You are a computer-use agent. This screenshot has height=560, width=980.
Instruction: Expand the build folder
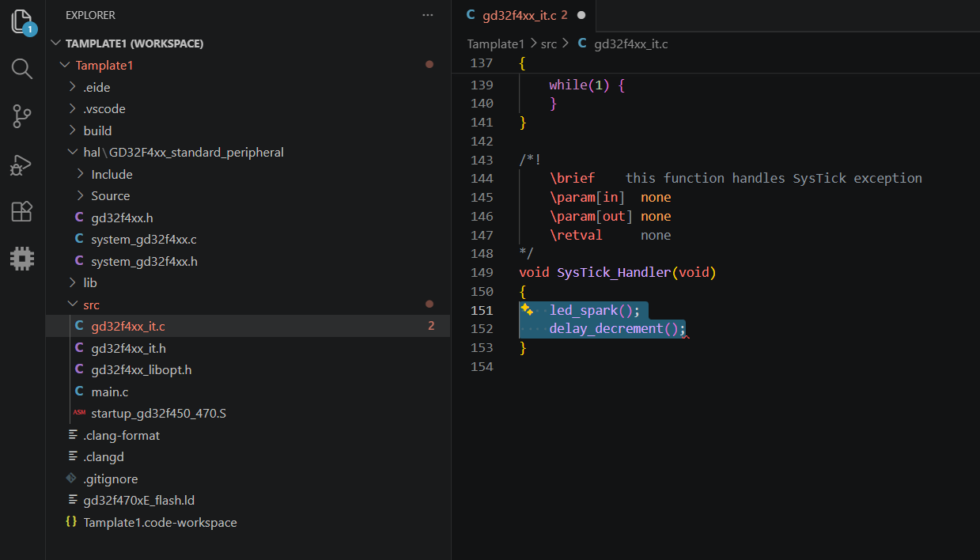(73, 131)
